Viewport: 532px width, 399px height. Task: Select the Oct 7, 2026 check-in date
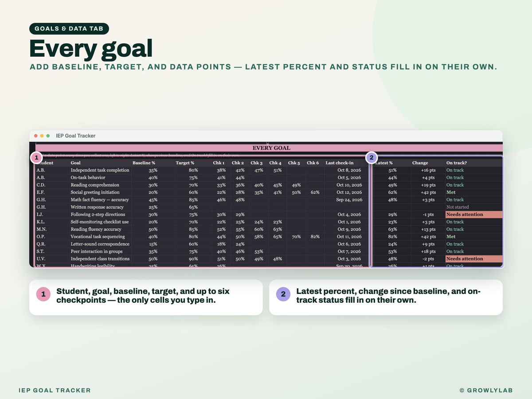(x=349, y=251)
